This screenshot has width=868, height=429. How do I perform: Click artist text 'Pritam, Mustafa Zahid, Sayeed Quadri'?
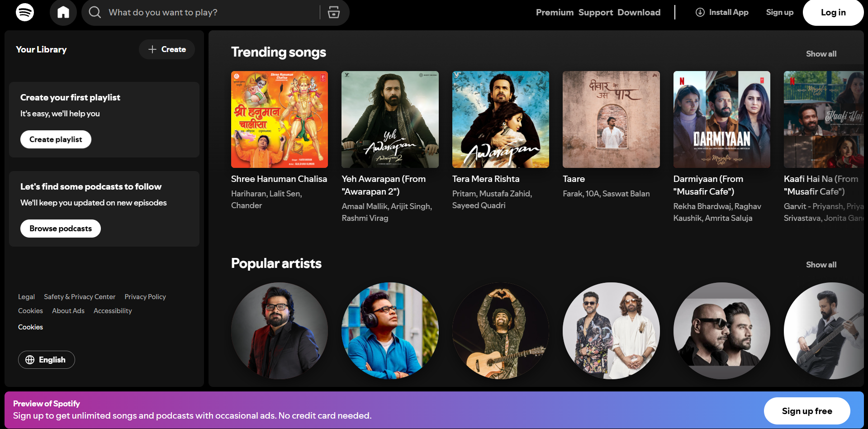click(492, 200)
